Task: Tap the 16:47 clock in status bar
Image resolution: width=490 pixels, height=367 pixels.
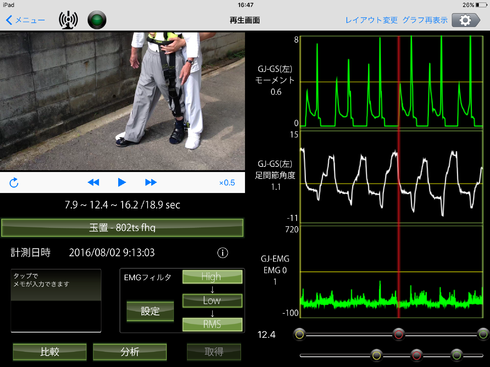Action: coord(246,5)
